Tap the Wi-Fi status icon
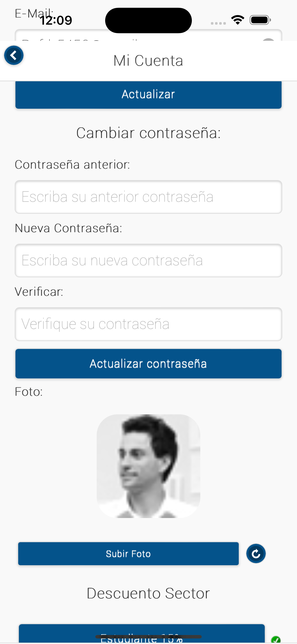297x644 pixels. pyautogui.click(x=238, y=20)
